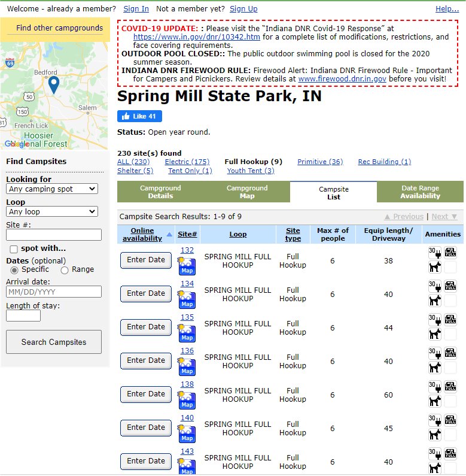Click the pets allowed icon for site 132

click(x=435, y=267)
